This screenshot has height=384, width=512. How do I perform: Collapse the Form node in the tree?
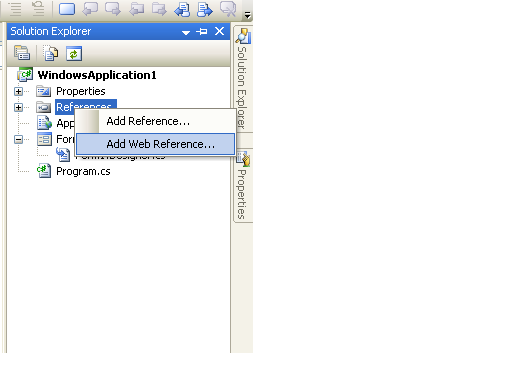(x=19, y=139)
